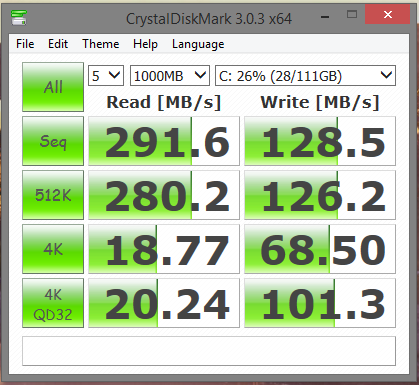
Task: Open the Edit menu
Action: [x=58, y=44]
